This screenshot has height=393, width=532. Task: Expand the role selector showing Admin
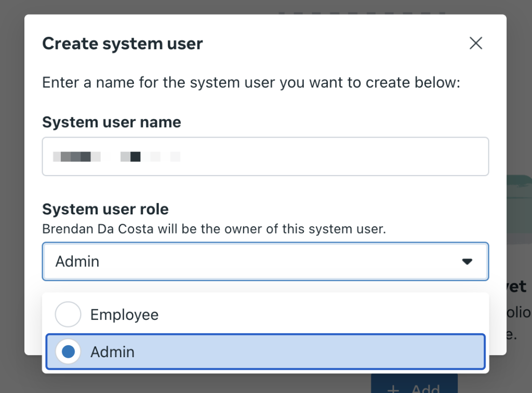pos(265,262)
